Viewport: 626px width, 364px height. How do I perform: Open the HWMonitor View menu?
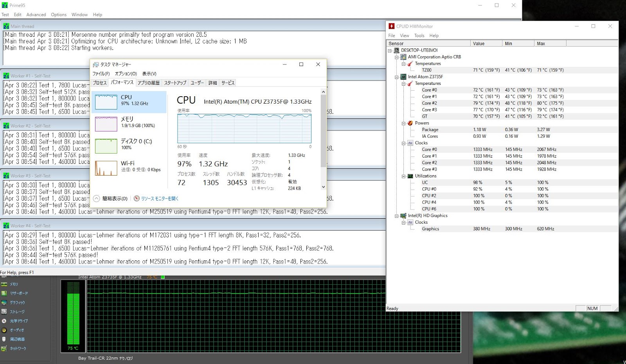pos(405,36)
